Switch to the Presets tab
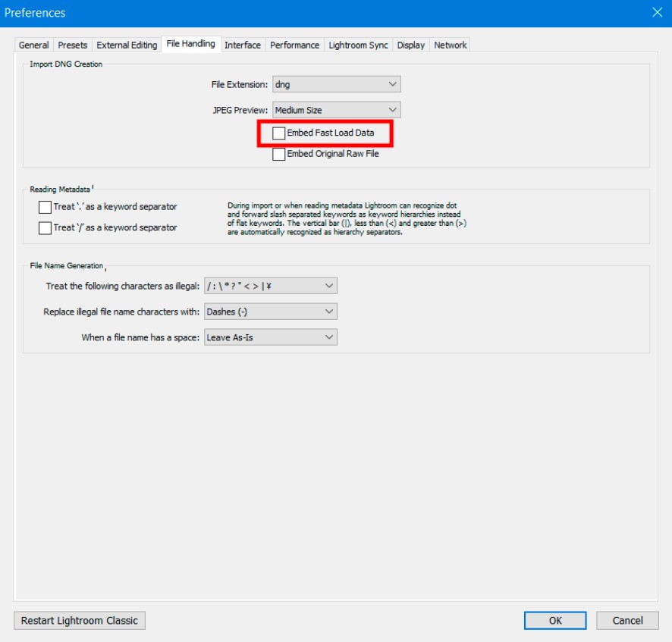The height and width of the screenshot is (642, 672). tap(72, 45)
